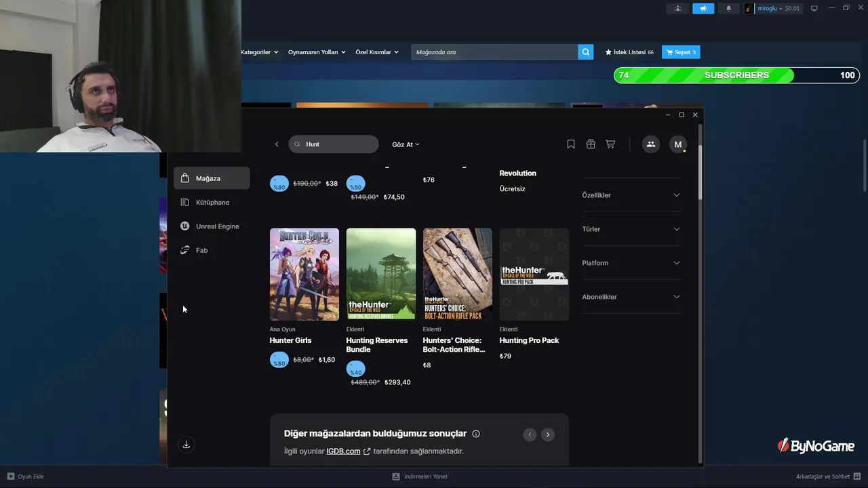868x488 pixels.
Task: Open Özel Kısımlar menu in Steam
Action: pos(377,52)
